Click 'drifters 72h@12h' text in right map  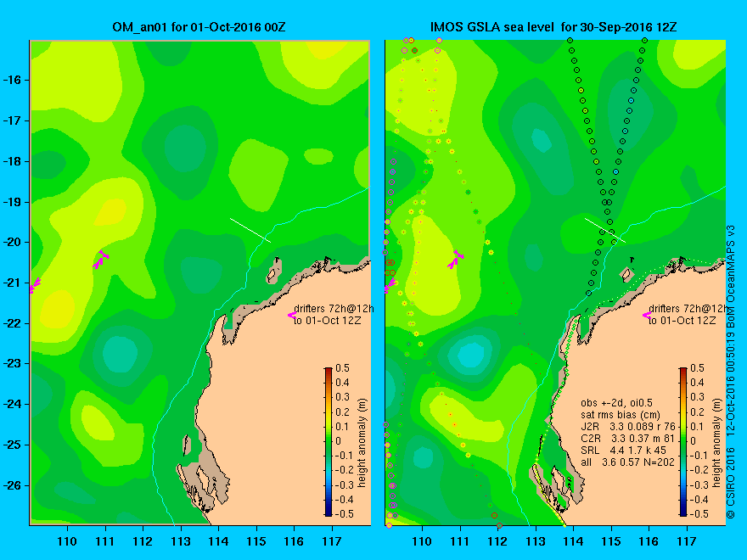point(688,309)
